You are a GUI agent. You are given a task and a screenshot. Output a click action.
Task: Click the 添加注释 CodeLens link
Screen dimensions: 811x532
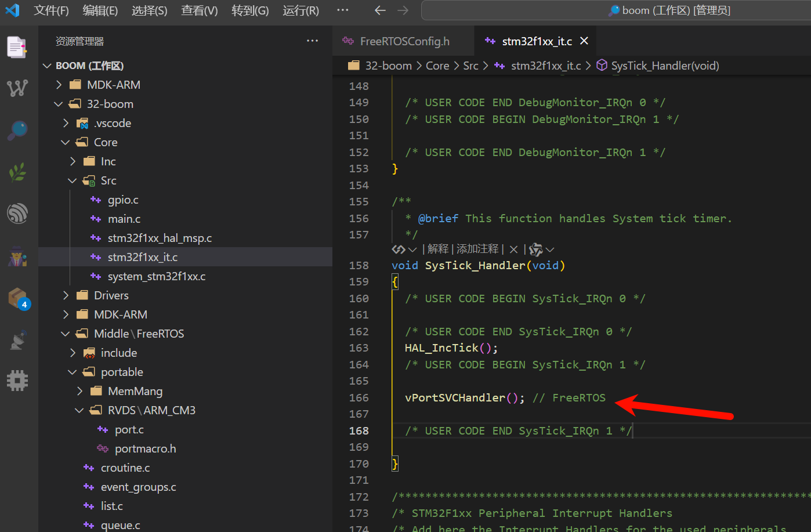pos(477,249)
